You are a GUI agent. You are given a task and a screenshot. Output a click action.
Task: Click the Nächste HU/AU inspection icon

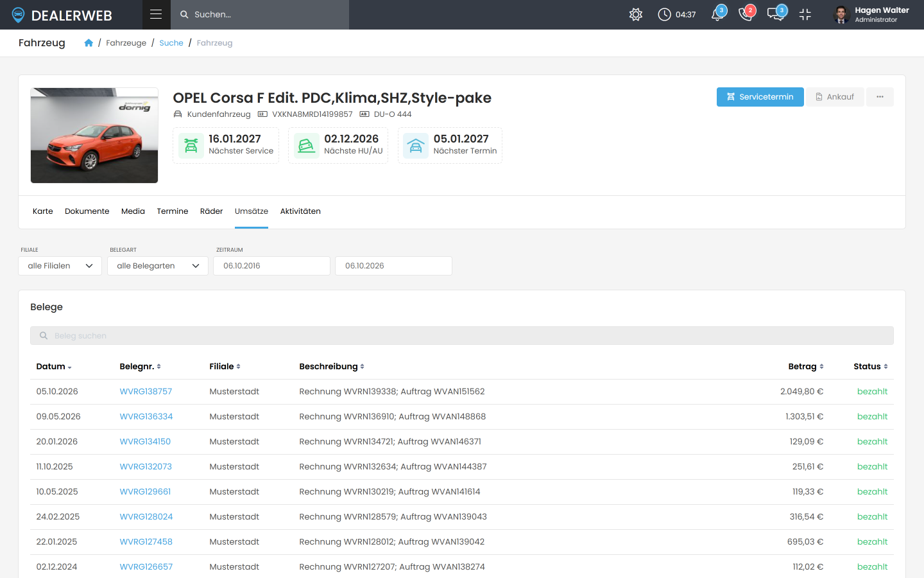[x=307, y=145]
